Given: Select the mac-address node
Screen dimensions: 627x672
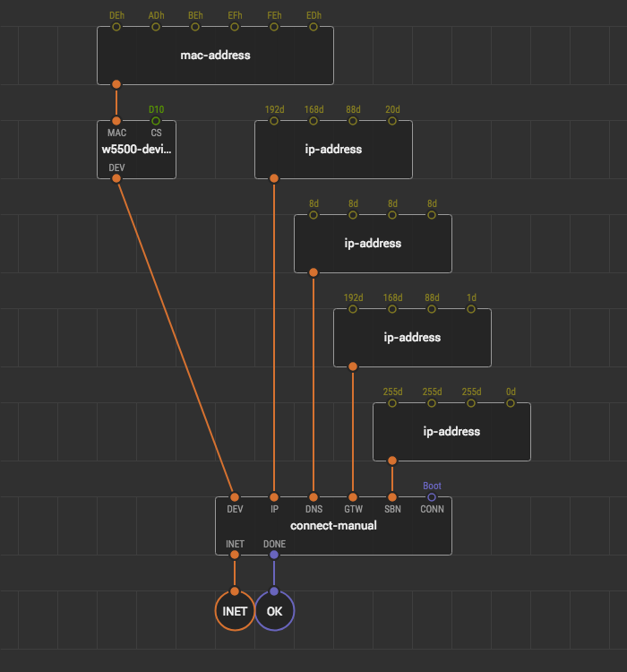Looking at the screenshot, I should (x=215, y=56).
